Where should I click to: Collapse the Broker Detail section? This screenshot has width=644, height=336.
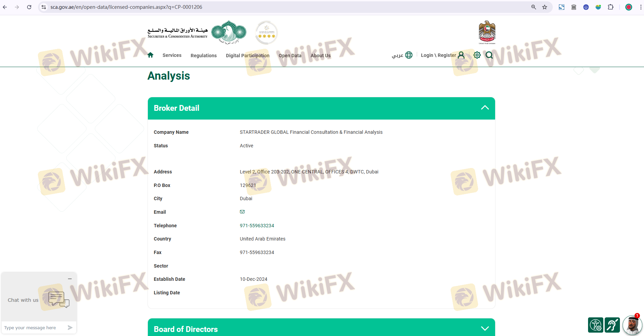485,108
